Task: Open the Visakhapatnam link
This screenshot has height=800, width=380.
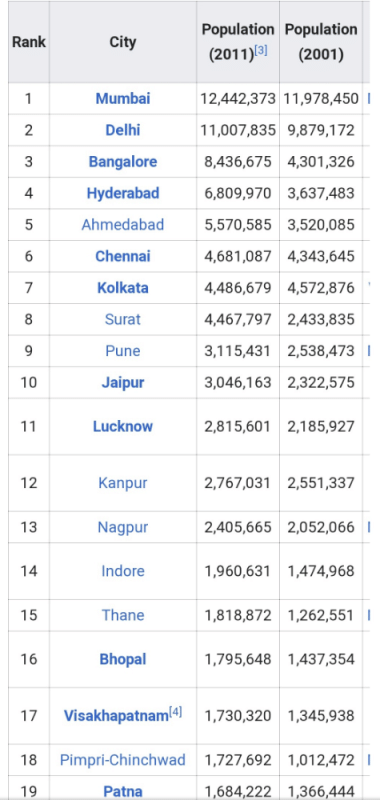Action: pyautogui.click(x=116, y=716)
